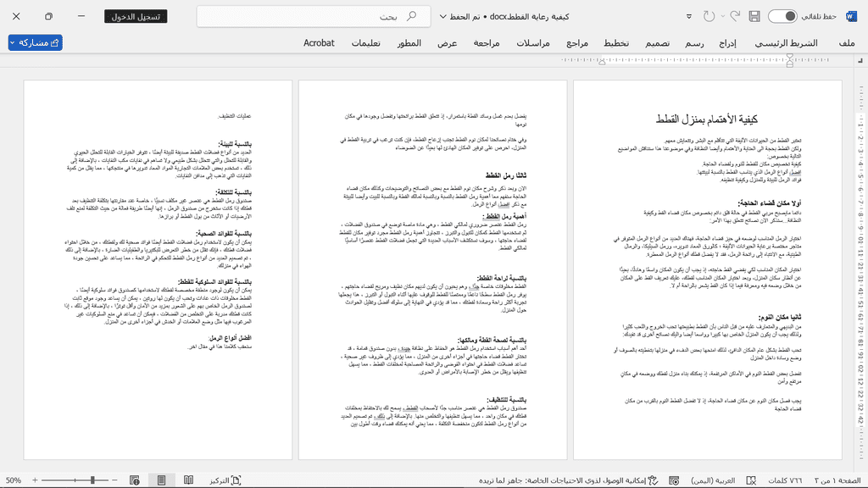Open the Acrobat tab

tap(319, 43)
